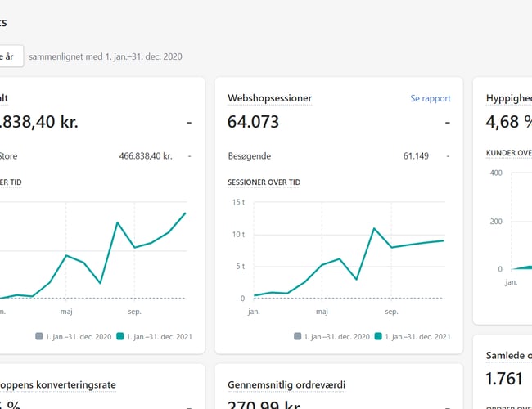Click the Besøgende row label
532x409 pixels.
(x=249, y=155)
